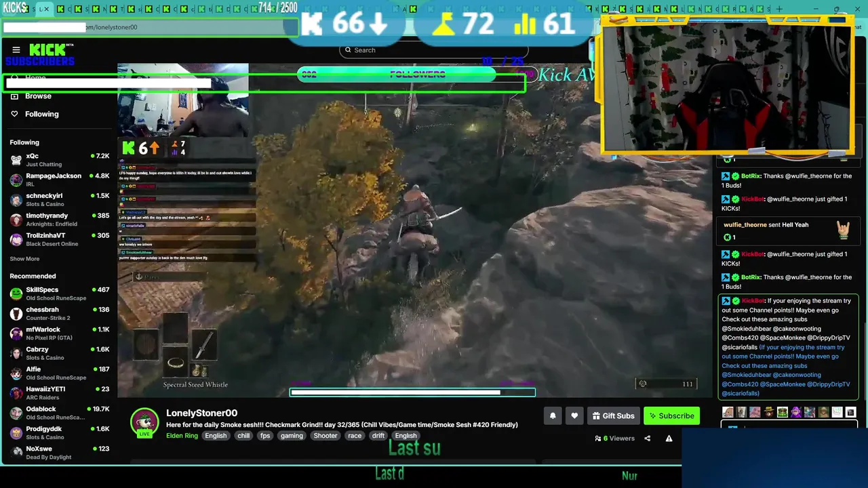Pick the Smokey bear hat emote

769,412
